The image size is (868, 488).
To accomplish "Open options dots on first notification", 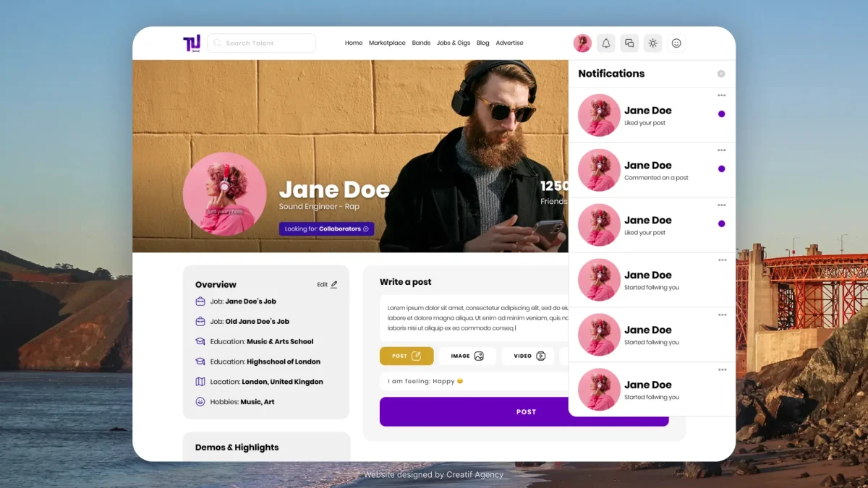I will pos(721,95).
